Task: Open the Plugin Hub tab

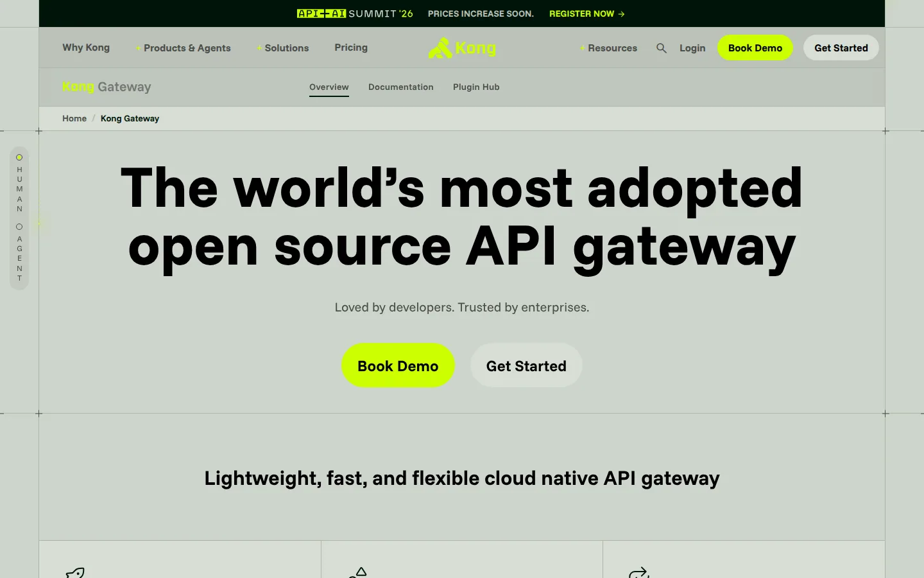Action: point(476,87)
